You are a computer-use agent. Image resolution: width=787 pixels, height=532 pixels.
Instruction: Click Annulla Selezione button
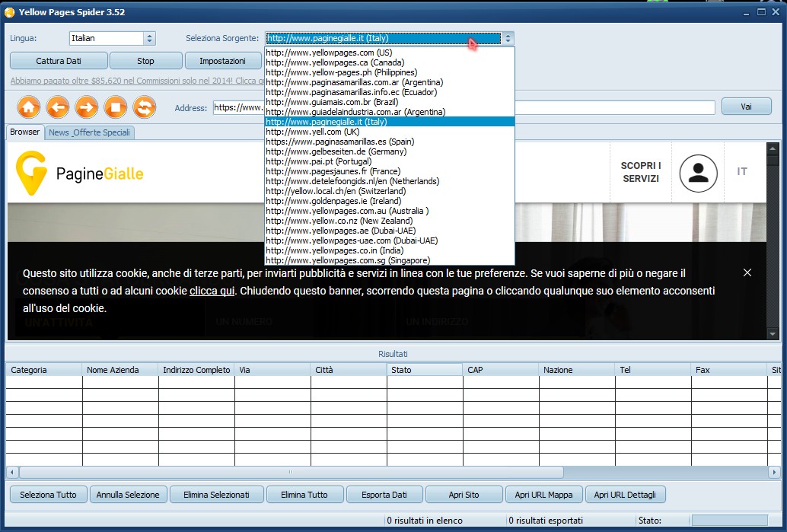tap(128, 495)
